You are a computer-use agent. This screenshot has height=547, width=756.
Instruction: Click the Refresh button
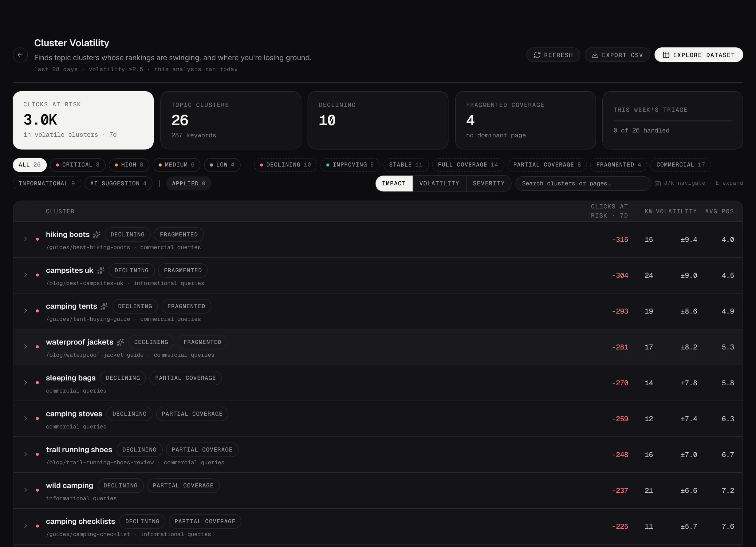click(553, 55)
